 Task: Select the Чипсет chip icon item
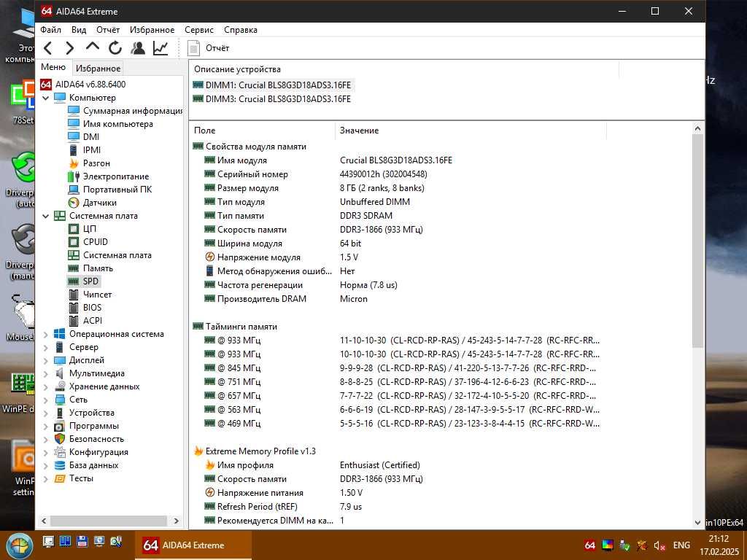click(74, 295)
